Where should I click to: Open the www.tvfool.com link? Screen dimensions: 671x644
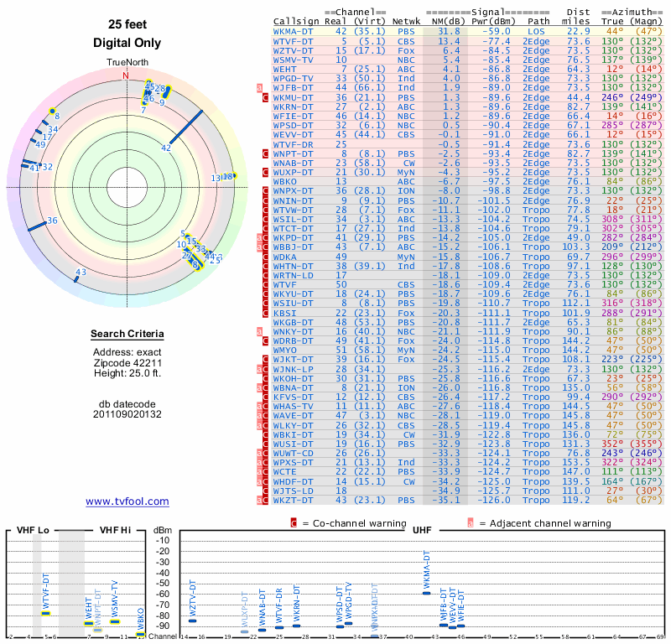[127, 501]
